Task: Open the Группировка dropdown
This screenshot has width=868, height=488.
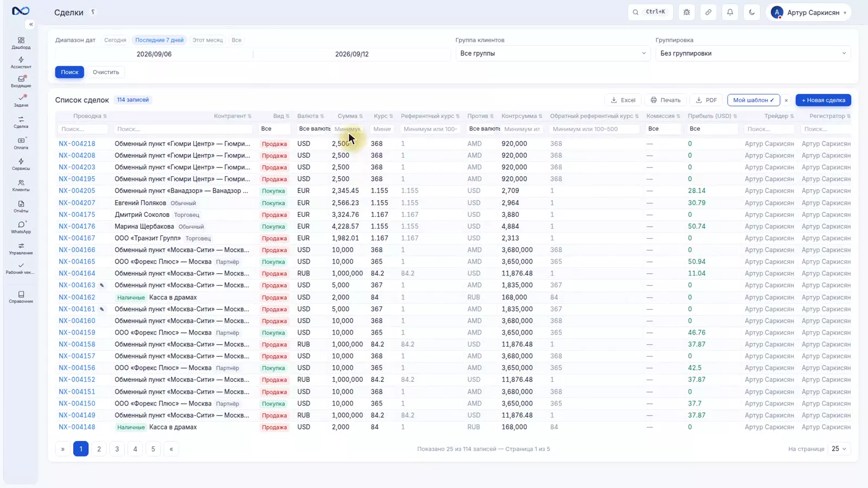Action: pos(753,54)
